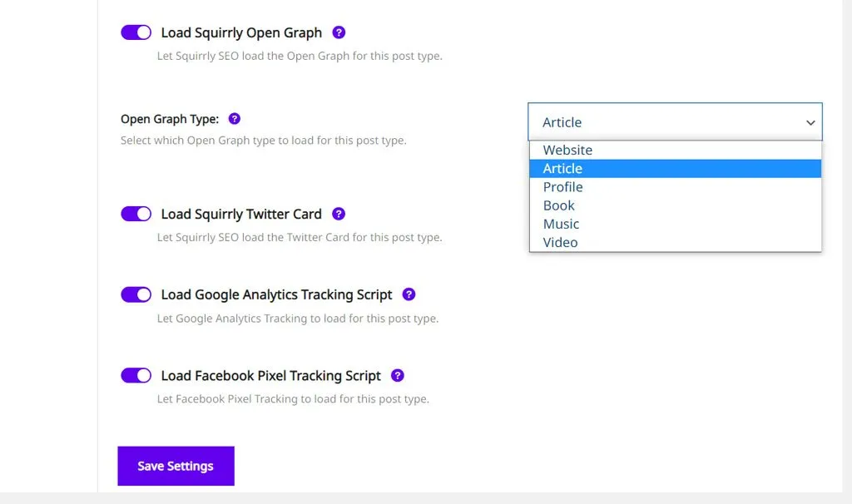The image size is (852, 504).
Task: Open help icon beside Load Squirrly Twitter Card
Action: pos(339,214)
